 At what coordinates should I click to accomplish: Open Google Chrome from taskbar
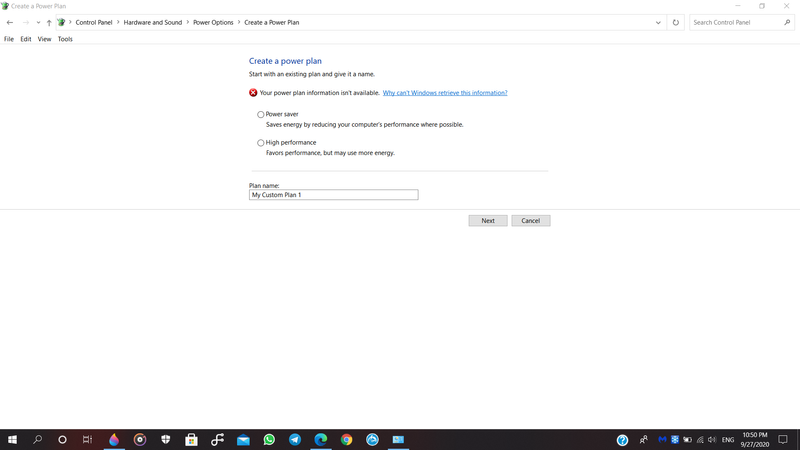pyautogui.click(x=346, y=439)
